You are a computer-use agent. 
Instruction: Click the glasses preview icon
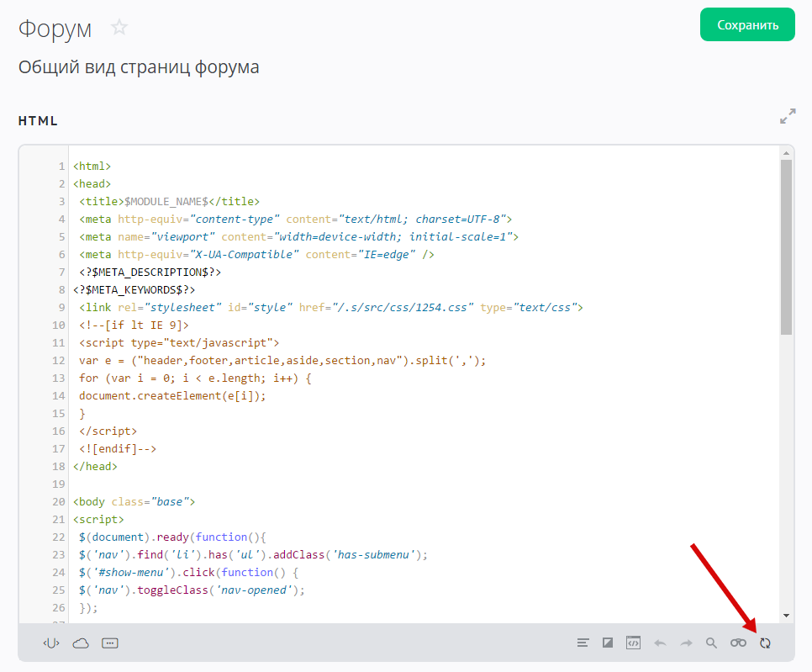click(x=738, y=643)
